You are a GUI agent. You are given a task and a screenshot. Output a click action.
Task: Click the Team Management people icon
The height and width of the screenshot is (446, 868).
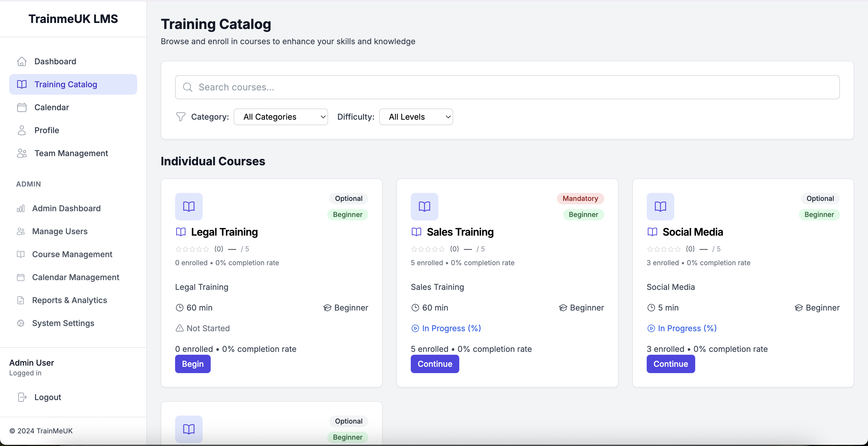coord(22,153)
